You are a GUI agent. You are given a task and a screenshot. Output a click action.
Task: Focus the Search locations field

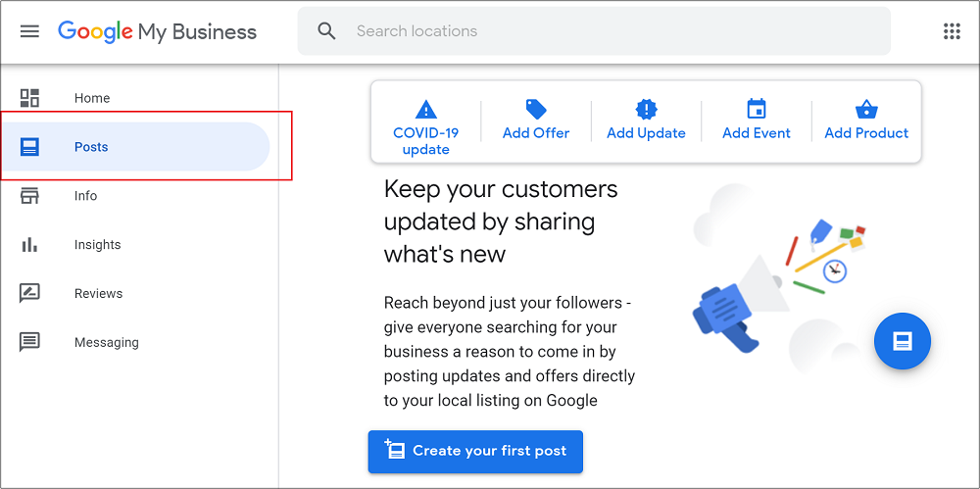(x=594, y=31)
